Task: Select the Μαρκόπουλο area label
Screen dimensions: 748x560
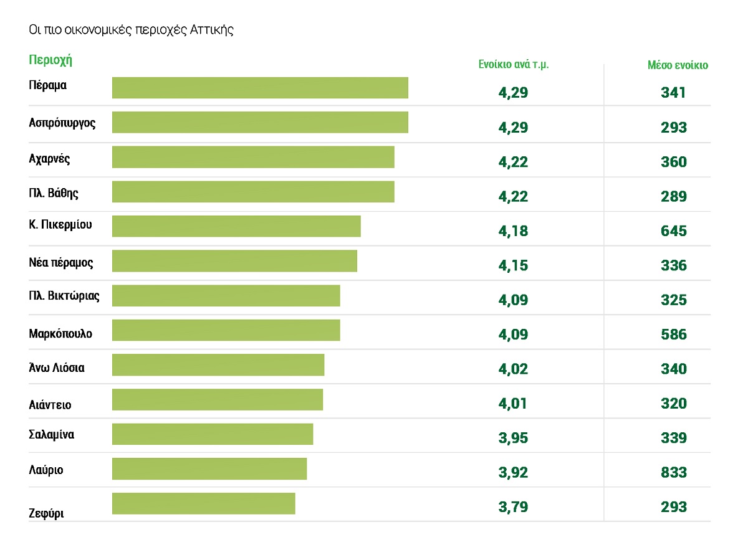Action: pos(60,333)
